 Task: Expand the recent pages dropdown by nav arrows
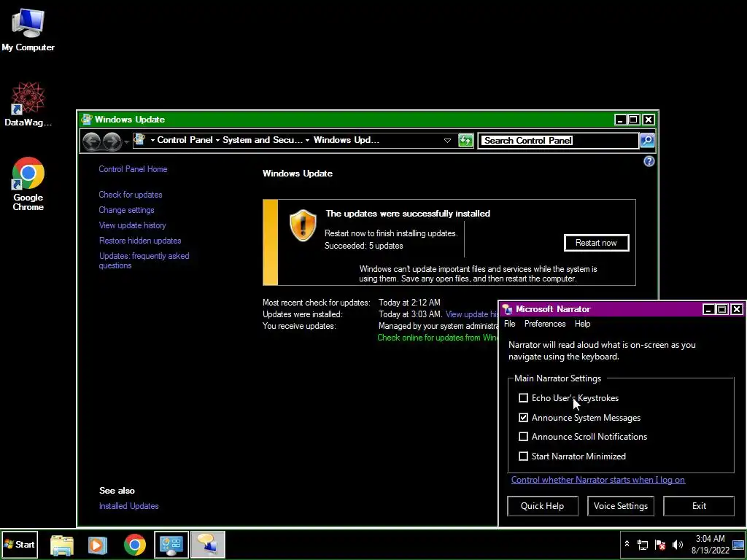click(x=126, y=141)
